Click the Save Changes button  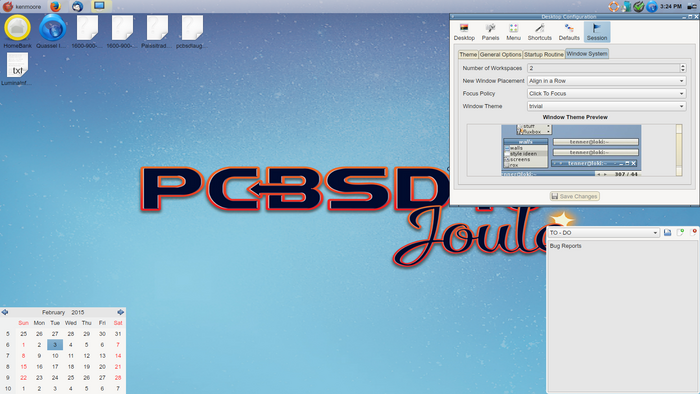[x=574, y=196]
